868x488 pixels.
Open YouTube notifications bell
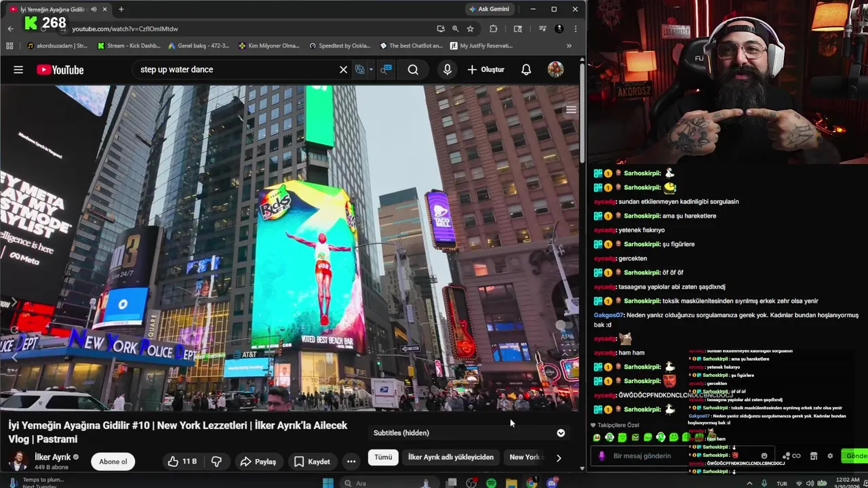526,70
